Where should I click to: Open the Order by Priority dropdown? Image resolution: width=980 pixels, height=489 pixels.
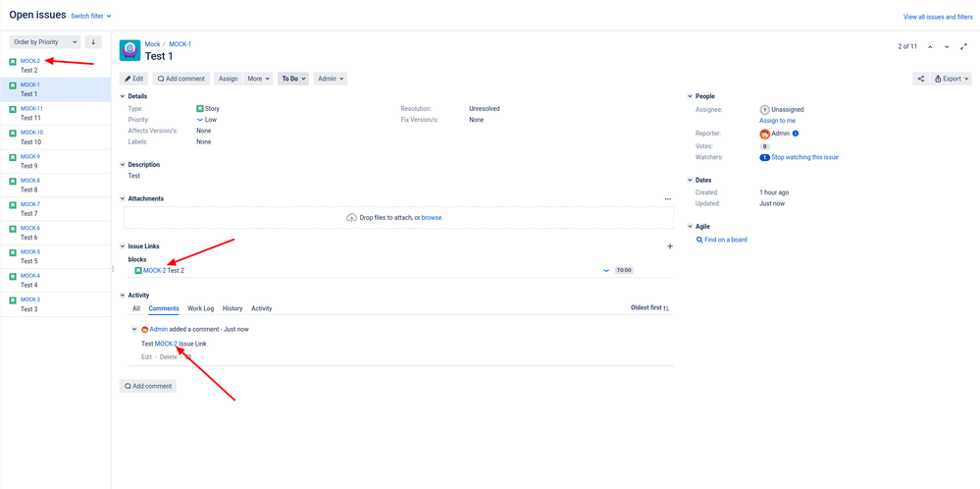[46, 42]
